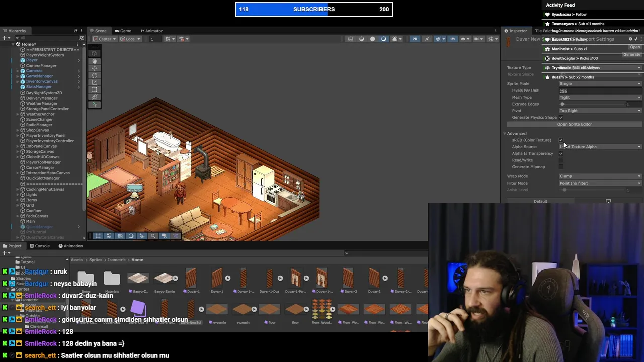Select the Inspector tab

pyautogui.click(x=516, y=31)
